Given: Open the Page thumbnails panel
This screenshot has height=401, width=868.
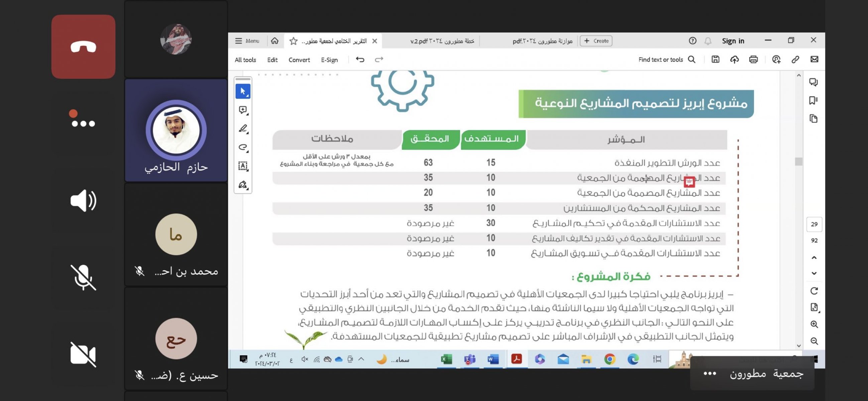Looking at the screenshot, I should 814,119.
